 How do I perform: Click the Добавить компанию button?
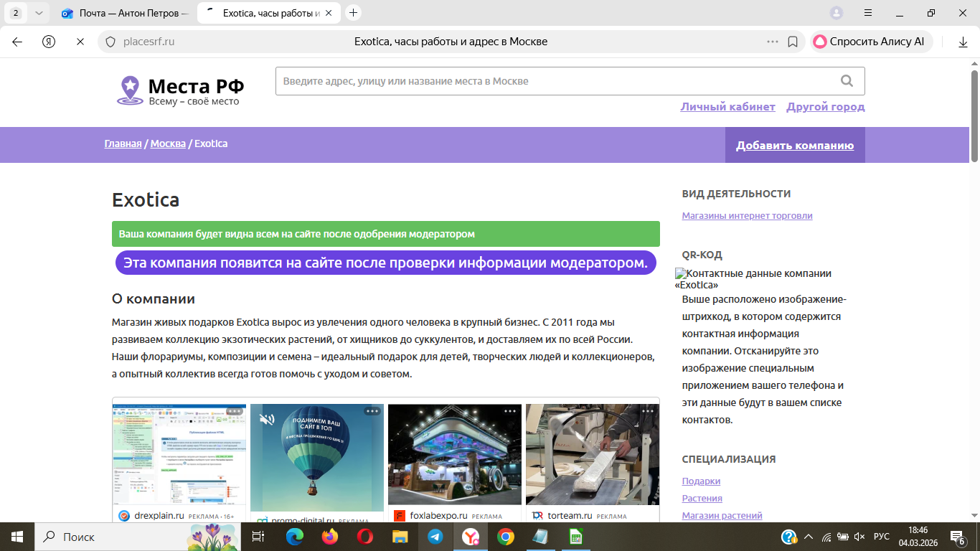pos(795,145)
